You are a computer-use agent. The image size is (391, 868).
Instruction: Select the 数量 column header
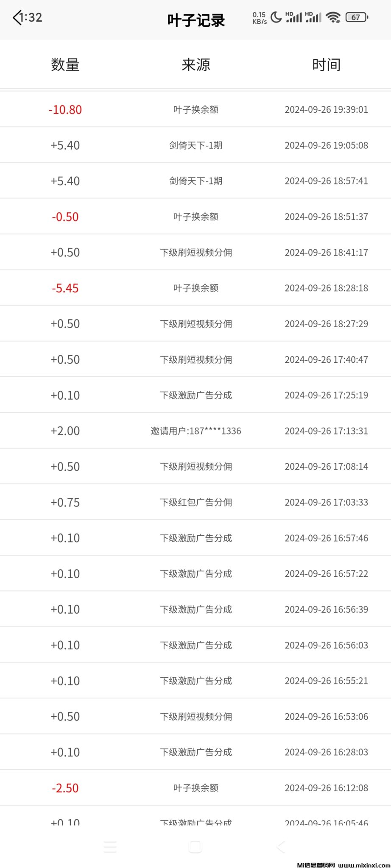[65, 65]
